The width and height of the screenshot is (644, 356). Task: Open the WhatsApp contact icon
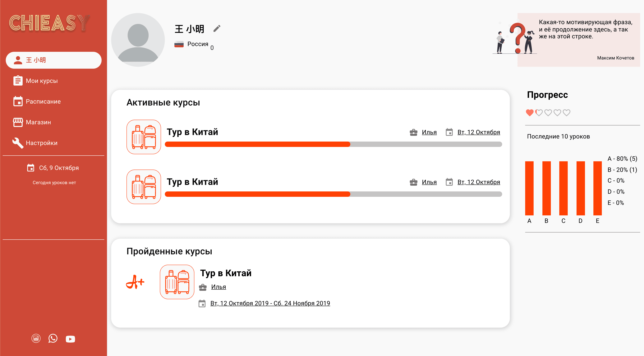click(53, 339)
